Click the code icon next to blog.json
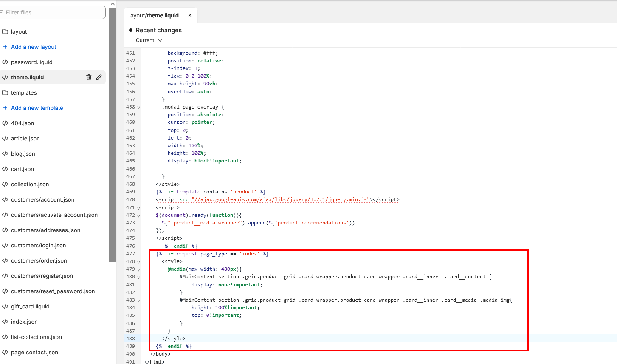The height and width of the screenshot is (364, 617). pos(5,154)
